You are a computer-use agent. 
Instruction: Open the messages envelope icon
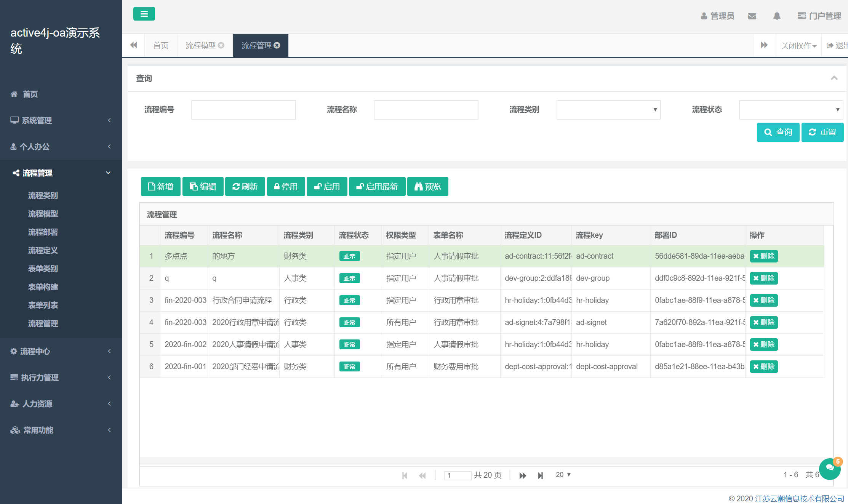(x=752, y=16)
